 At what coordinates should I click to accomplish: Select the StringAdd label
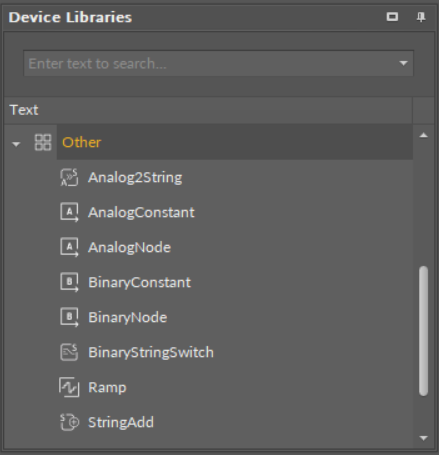click(121, 422)
